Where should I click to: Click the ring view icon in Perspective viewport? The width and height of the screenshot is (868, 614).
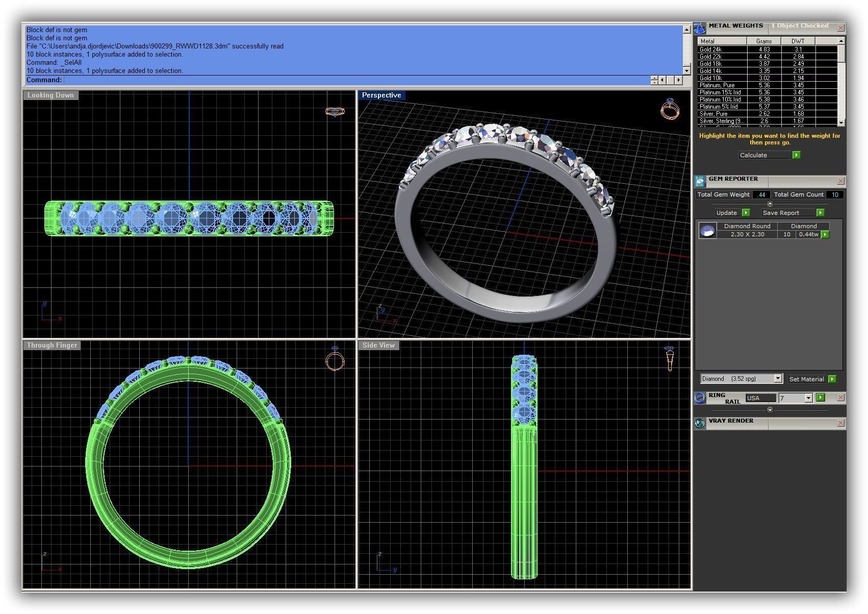[x=670, y=109]
